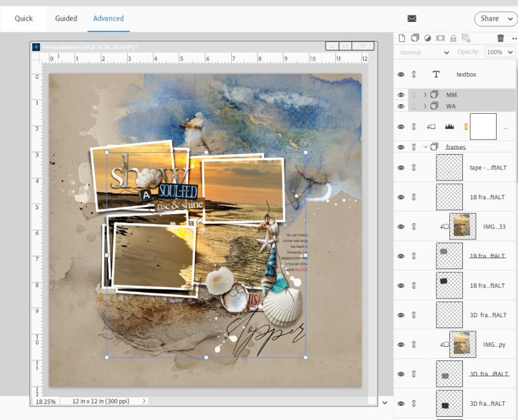Click the group folder icon of MM
Viewport: 518px width, 420px height.
pyautogui.click(x=434, y=94)
